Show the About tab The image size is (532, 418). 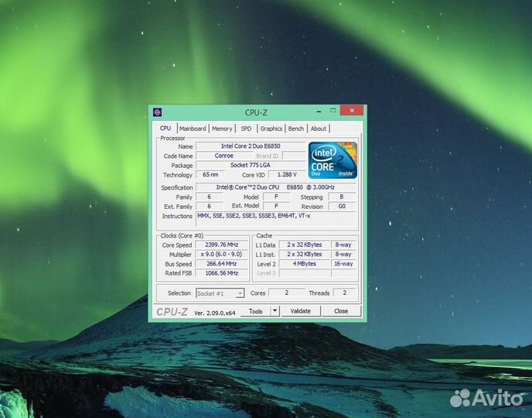point(319,128)
